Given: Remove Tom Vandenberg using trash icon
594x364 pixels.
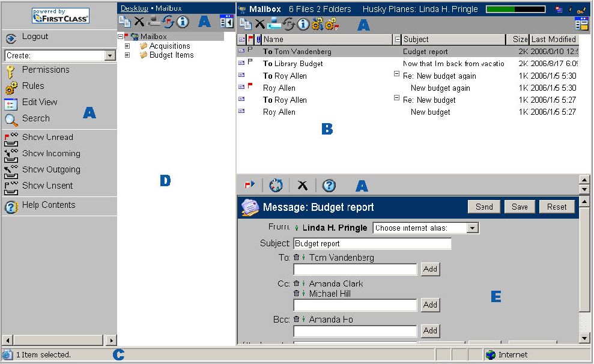Looking at the screenshot, I should pos(296,258).
